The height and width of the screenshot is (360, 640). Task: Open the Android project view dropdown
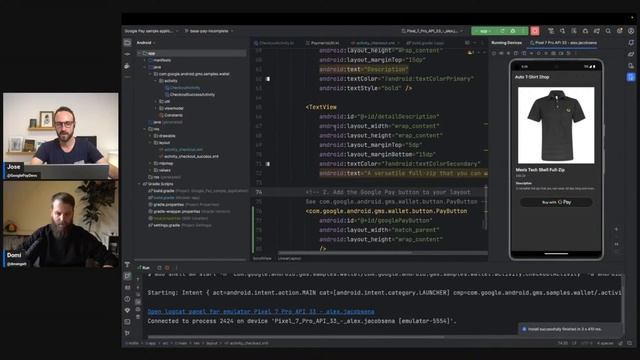[146, 43]
